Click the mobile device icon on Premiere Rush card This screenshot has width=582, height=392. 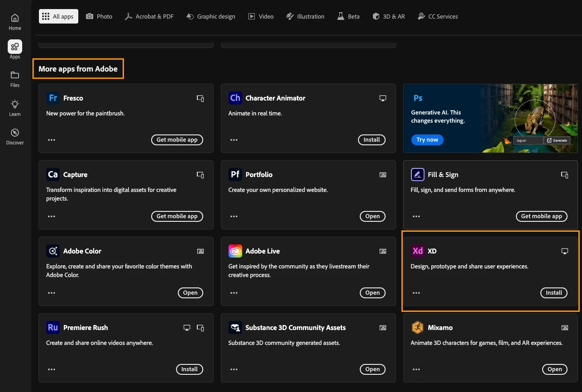200,328
